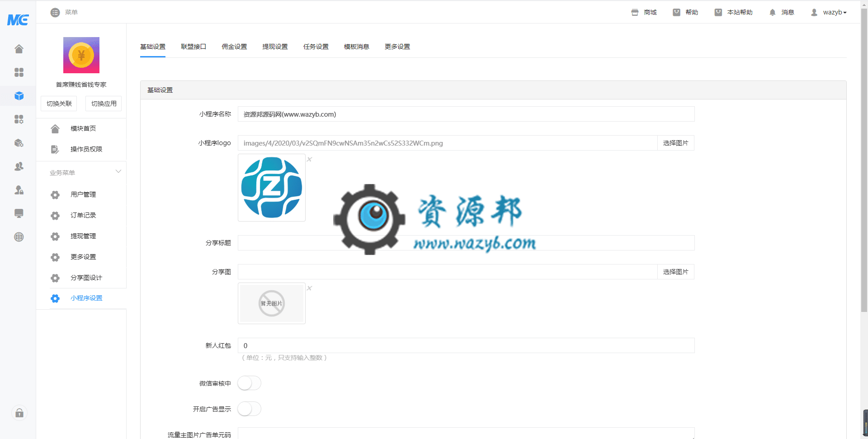Click the 暂无图片 placeholder thumbnail
The image size is (868, 439).
click(x=272, y=303)
